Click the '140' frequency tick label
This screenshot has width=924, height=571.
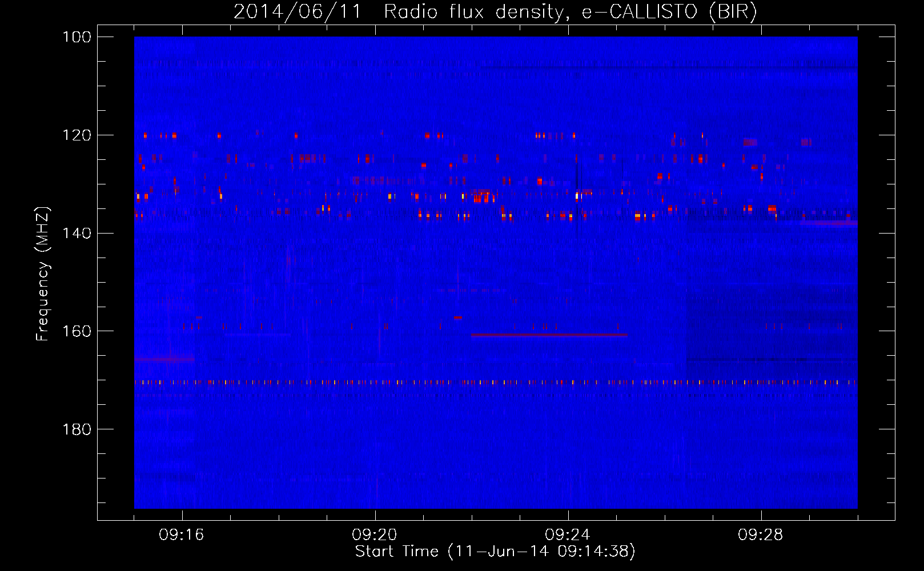pyautogui.click(x=77, y=234)
